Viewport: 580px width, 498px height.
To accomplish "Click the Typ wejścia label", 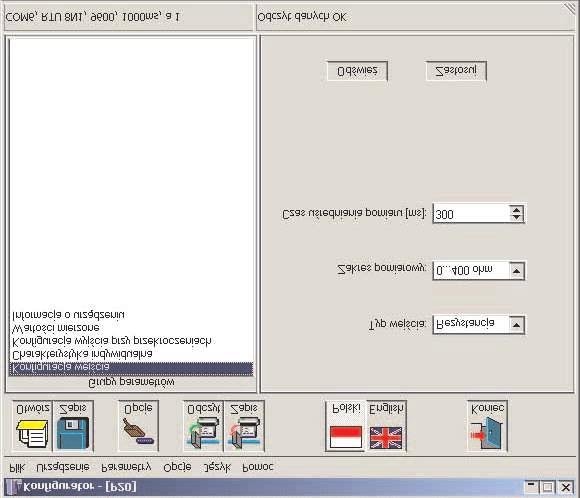I will [397, 325].
